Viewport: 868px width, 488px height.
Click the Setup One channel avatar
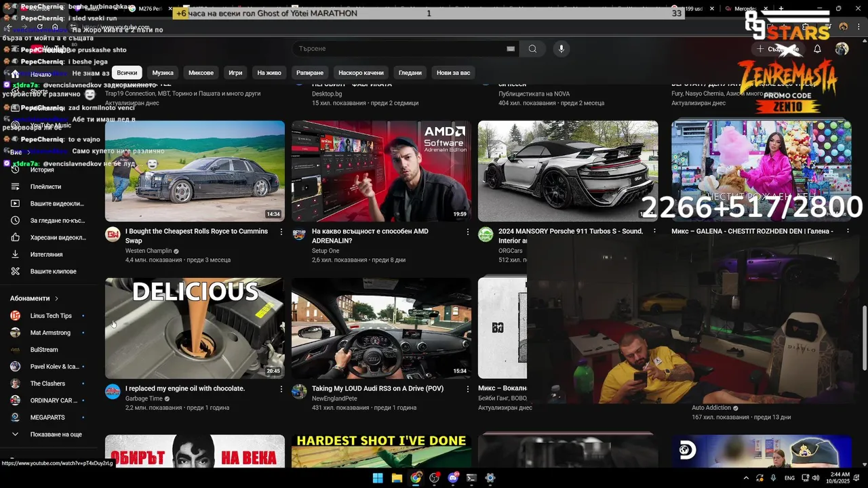299,235
